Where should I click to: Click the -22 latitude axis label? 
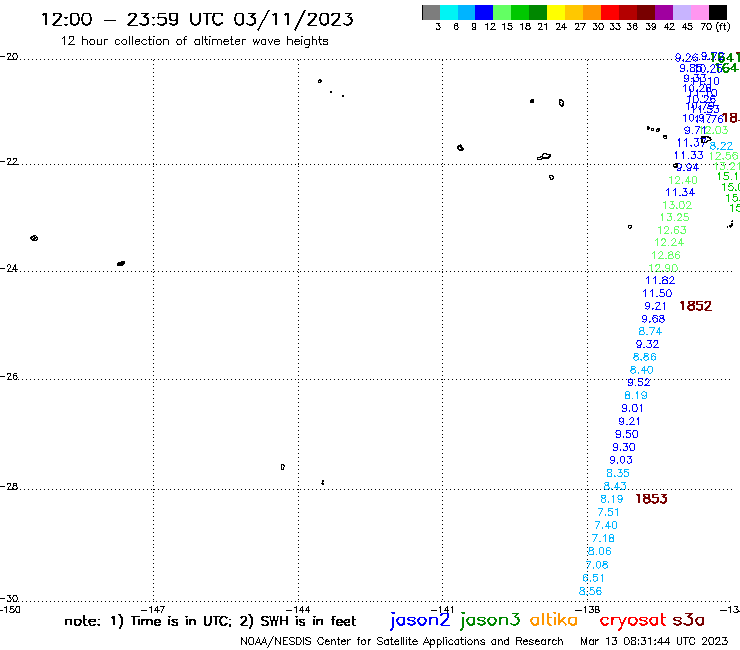pyautogui.click(x=9, y=161)
